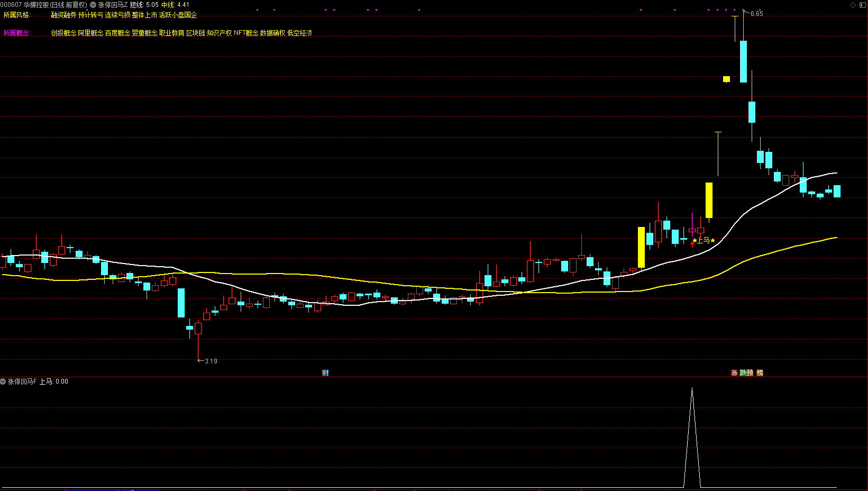The height and width of the screenshot is (491, 868).
Task: Click the 区块链 concept tag
Action: [x=196, y=33]
